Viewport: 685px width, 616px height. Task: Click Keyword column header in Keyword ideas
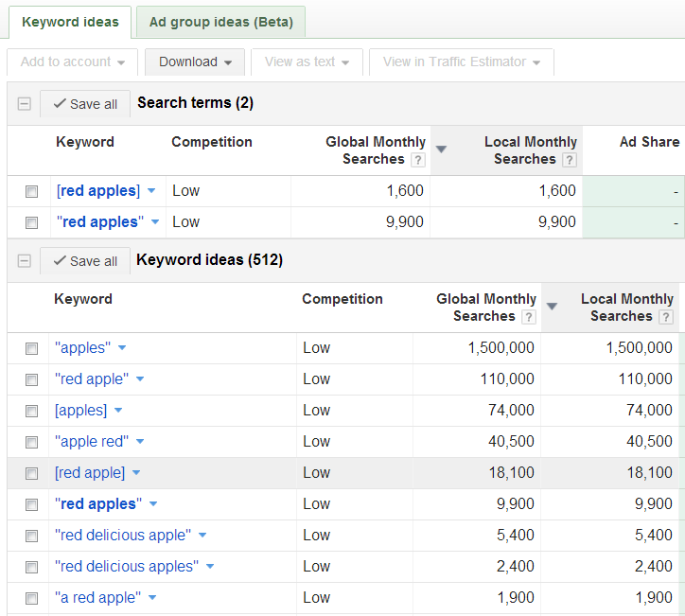pyautogui.click(x=83, y=299)
